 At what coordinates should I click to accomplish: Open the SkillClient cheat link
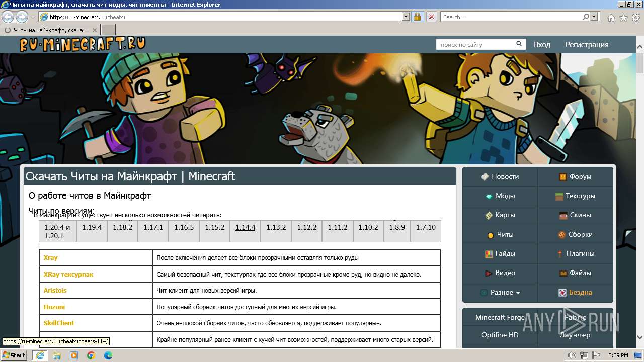[x=59, y=323]
